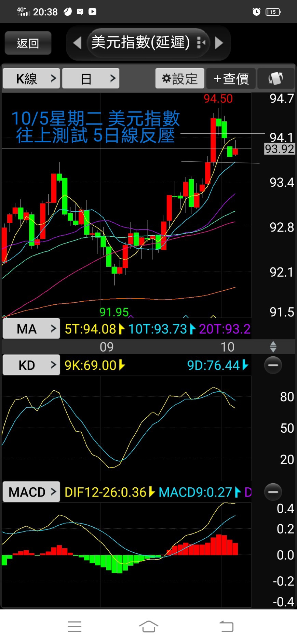Tap the Android back navigation icon
This screenshot has height=644, width=297.
pyautogui.click(x=226, y=627)
